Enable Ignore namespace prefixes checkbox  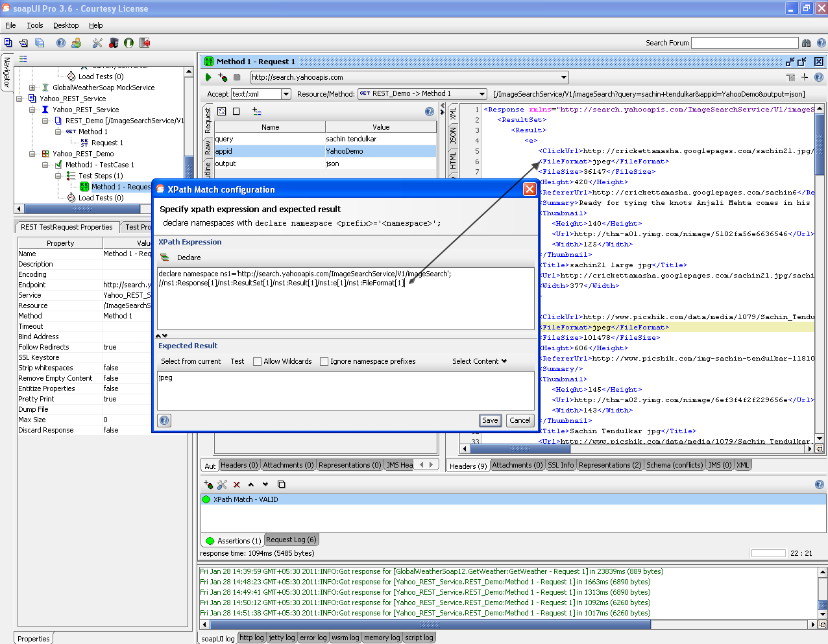(324, 362)
